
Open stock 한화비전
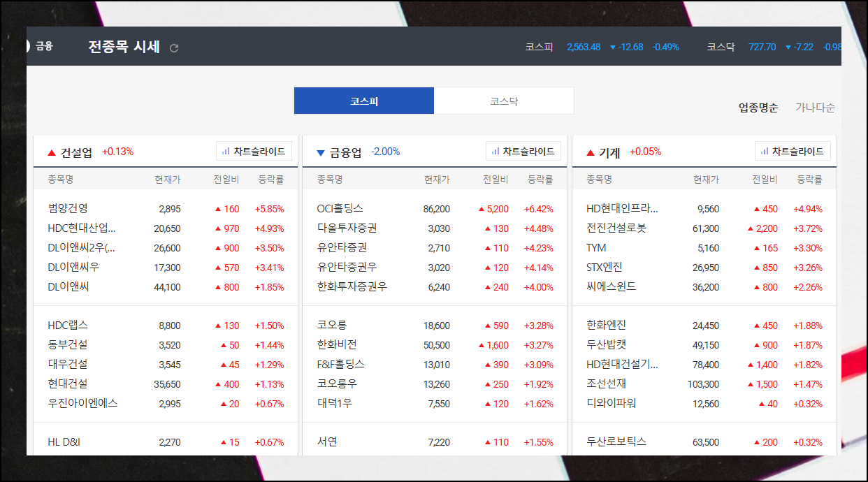tap(338, 345)
